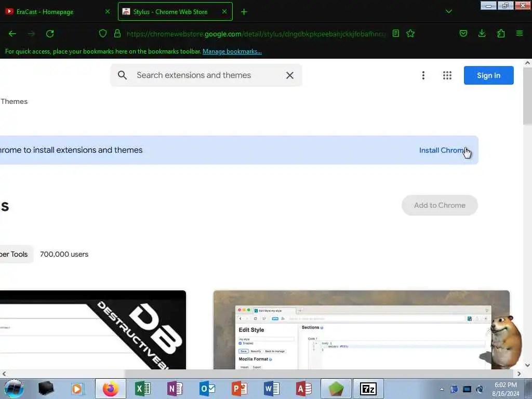Screen dimensions: 532x399
Task: Show site security info via padlock icon
Action: click(x=117, y=33)
